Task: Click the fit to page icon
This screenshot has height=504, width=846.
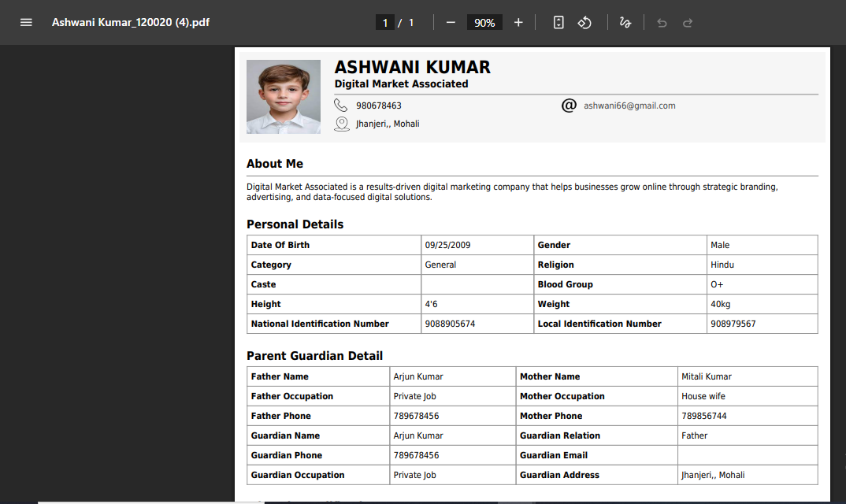Action: coord(558,22)
